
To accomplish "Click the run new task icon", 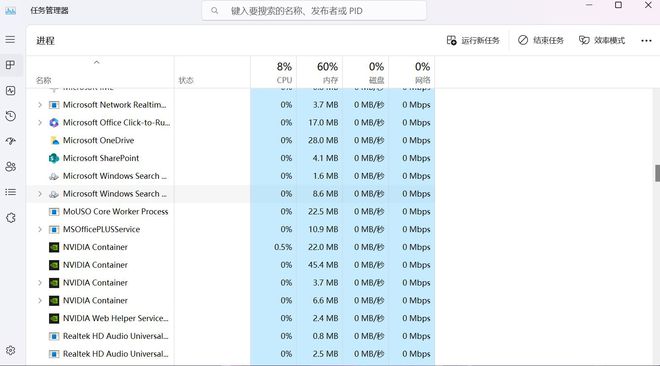I will coord(451,40).
